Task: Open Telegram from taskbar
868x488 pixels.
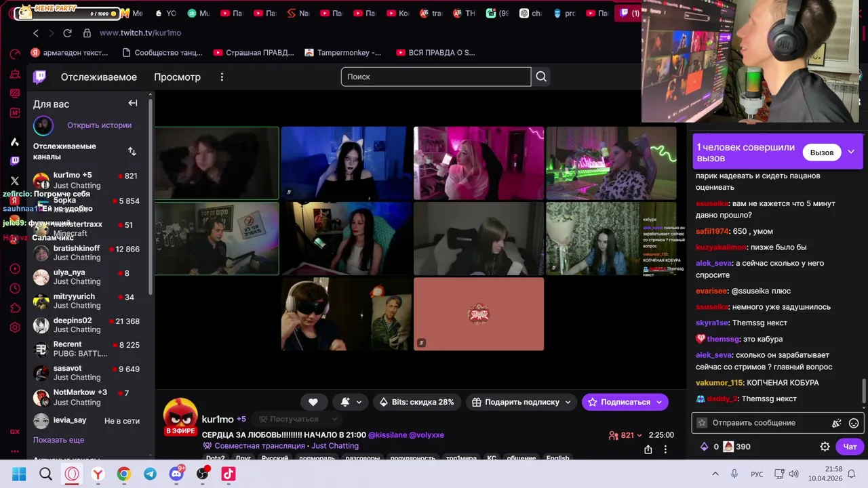Action: click(150, 474)
